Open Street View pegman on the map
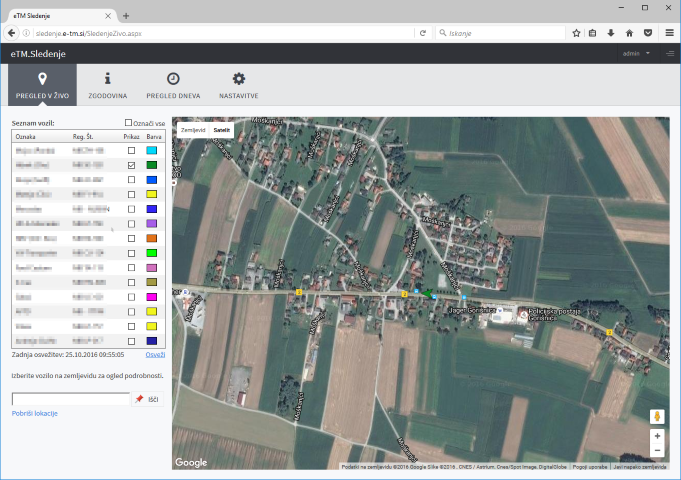 click(657, 416)
